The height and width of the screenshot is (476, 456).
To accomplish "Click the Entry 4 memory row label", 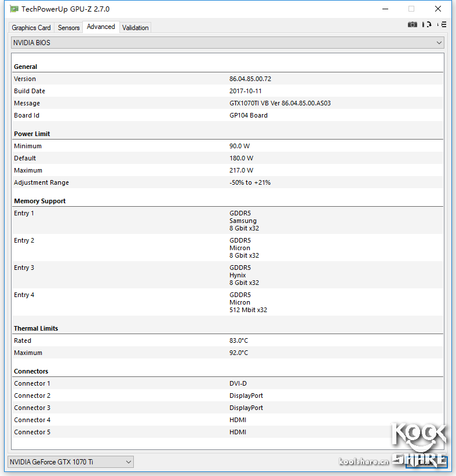I will click(x=24, y=295).
